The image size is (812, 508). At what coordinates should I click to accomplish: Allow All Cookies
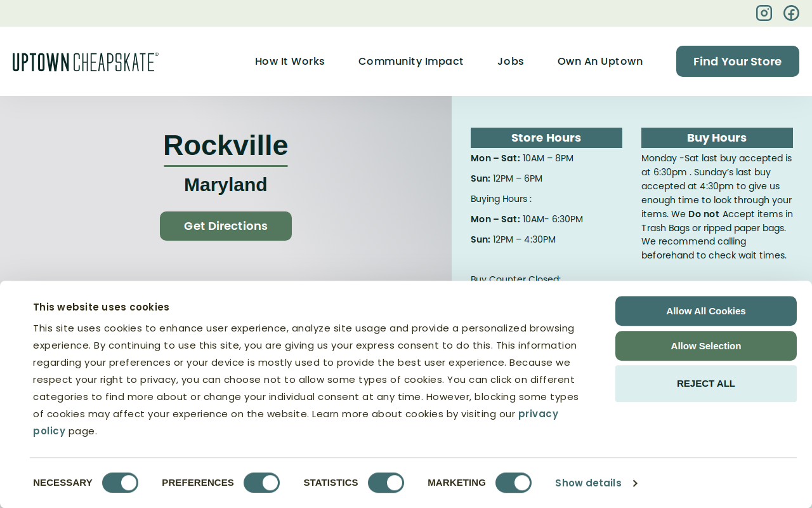click(706, 311)
